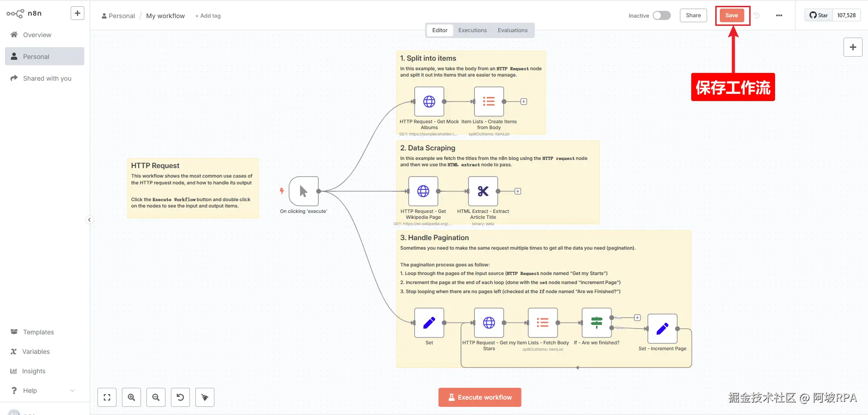This screenshot has height=415, width=868.
Task: Click the trigger node lightning bolt icon
Action: point(282,191)
